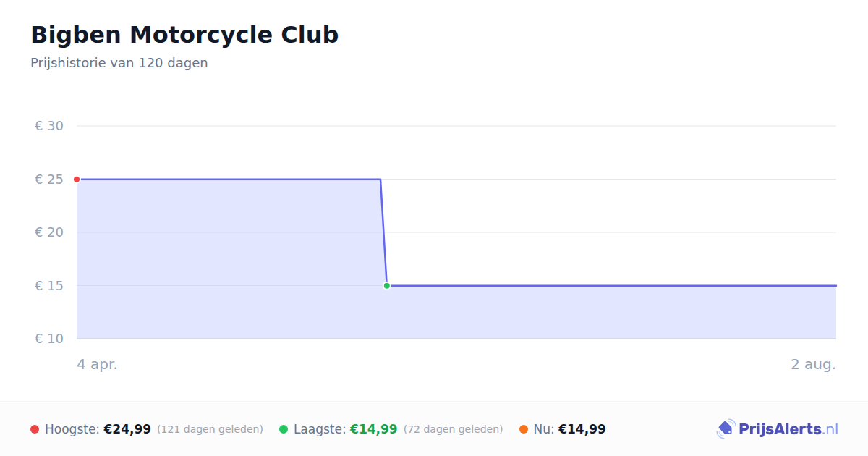This screenshot has width=868, height=456.
Task: Click the PrijsAlerts price tag logo icon
Action: click(726, 429)
